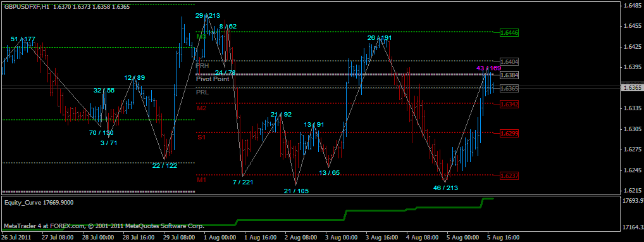This screenshot has height=242, width=644.
Task: Click the 1.6404 gray price label
Action: 509,61
